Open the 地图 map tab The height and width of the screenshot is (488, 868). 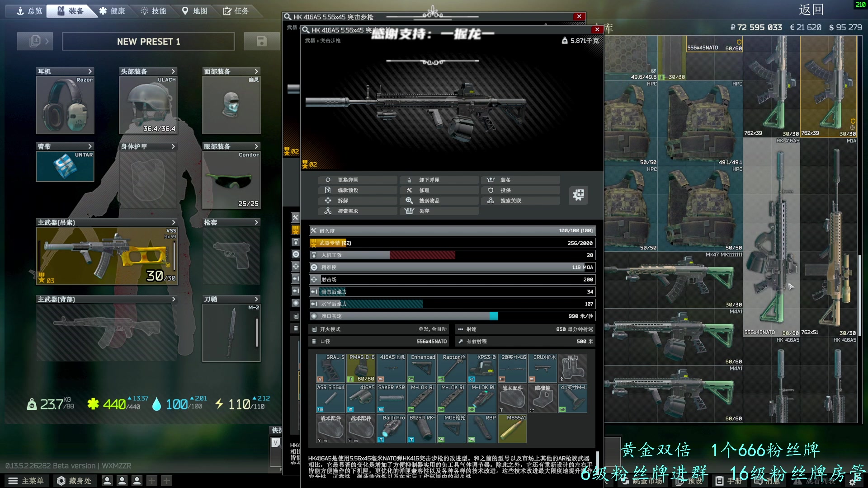[195, 11]
